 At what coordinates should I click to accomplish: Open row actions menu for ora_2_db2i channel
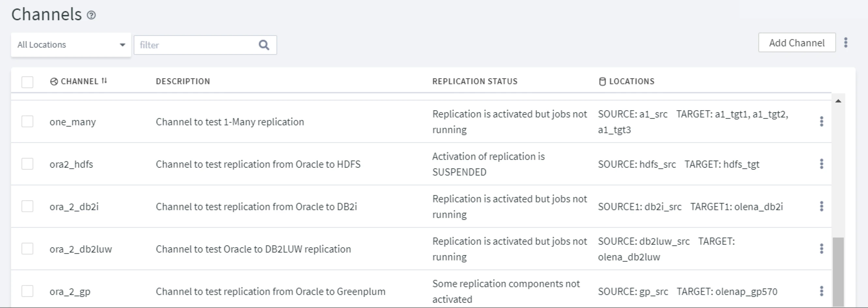pos(821,206)
